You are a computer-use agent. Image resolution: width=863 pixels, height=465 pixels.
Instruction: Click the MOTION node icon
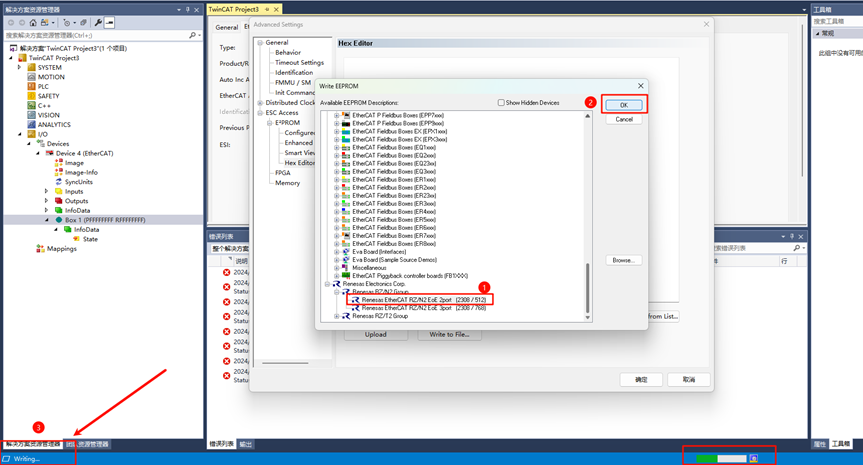(x=31, y=77)
